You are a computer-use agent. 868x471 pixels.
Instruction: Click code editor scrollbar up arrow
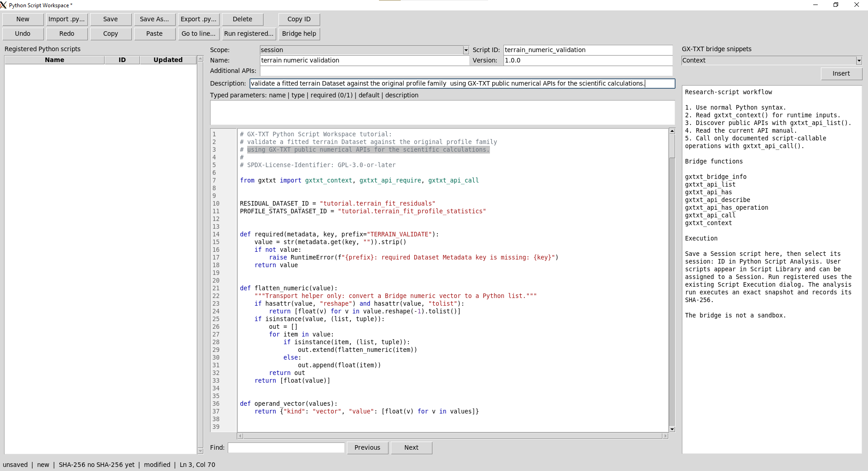(x=672, y=131)
